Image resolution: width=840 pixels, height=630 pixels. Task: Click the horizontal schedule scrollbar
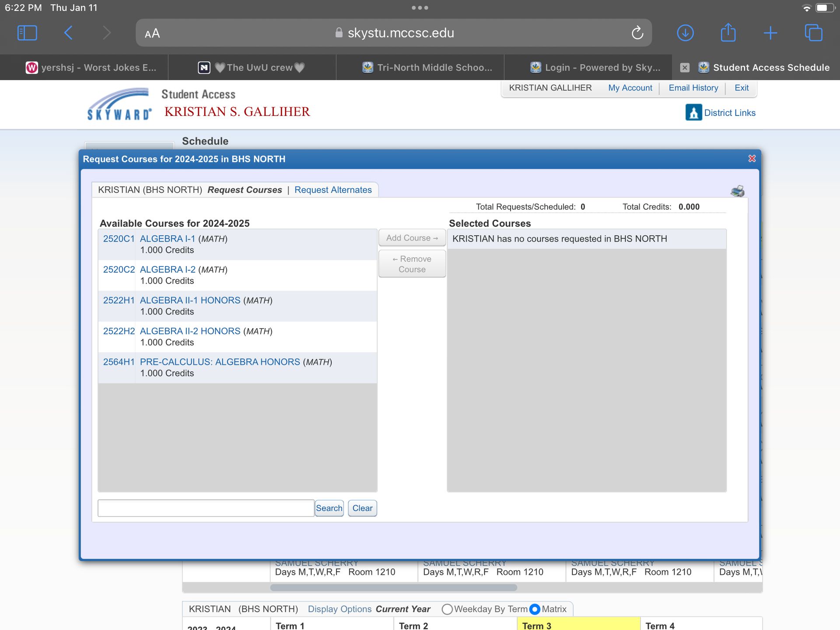394,588
